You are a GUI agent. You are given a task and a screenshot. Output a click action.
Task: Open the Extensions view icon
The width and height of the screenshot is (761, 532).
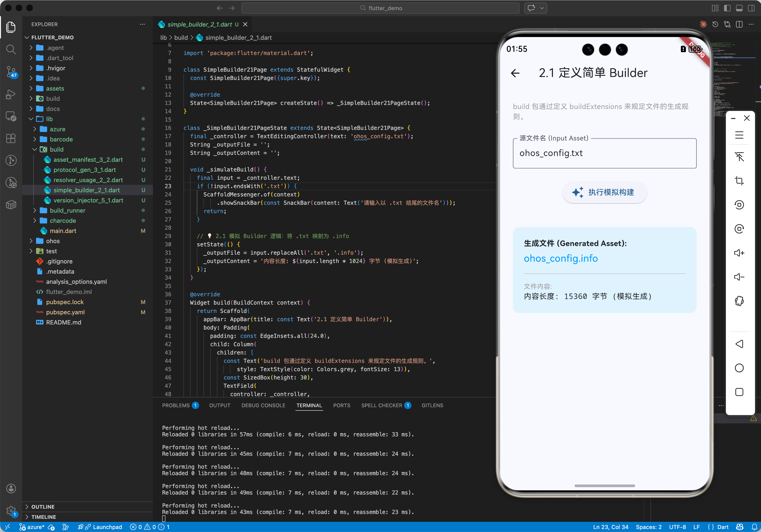[11, 138]
